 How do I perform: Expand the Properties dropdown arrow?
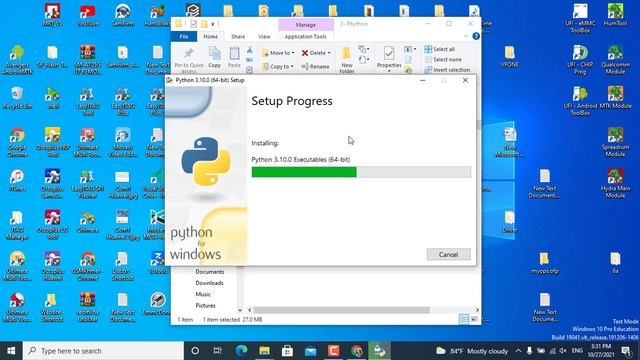389,70
